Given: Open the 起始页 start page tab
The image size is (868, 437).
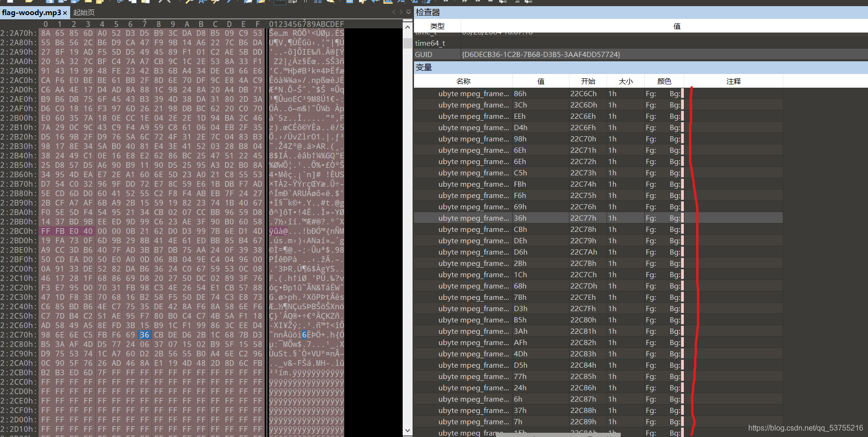Looking at the screenshot, I should coord(84,12).
